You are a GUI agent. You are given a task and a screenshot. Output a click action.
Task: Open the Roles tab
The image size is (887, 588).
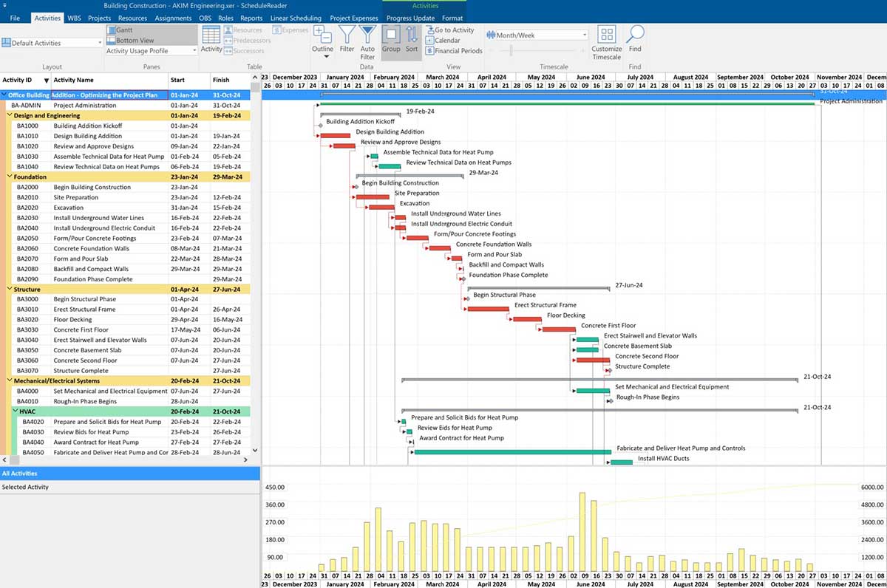pos(225,18)
